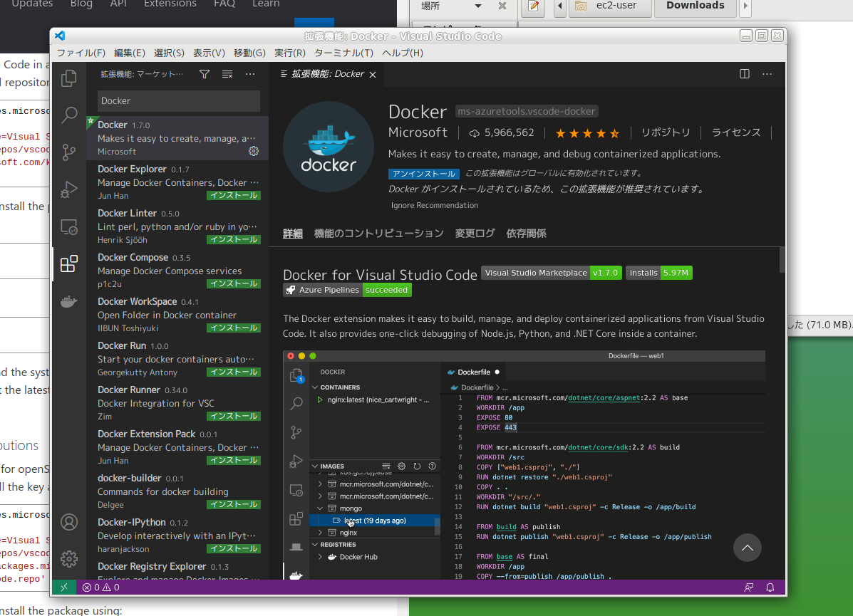The width and height of the screenshot is (853, 616).
Task: Open the 実行(R) menu
Action: 290,53
